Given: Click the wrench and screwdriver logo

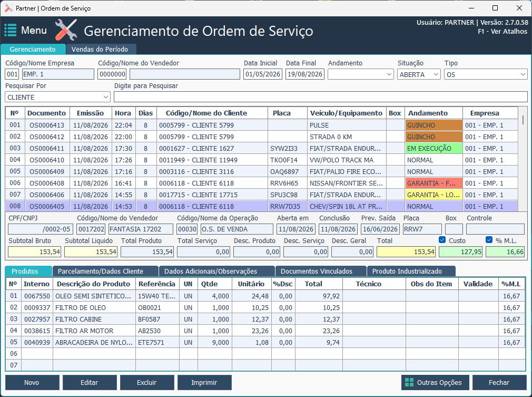Looking at the screenshot, I should tap(66, 30).
